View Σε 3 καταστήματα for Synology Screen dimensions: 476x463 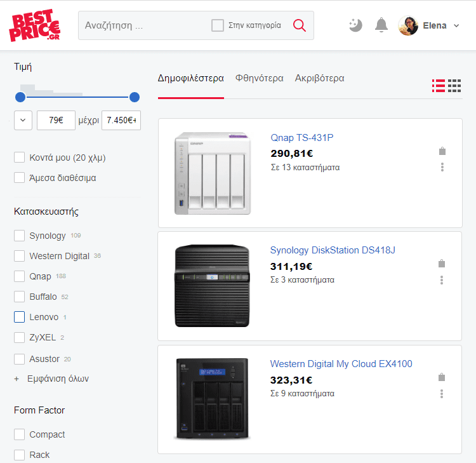(x=302, y=280)
